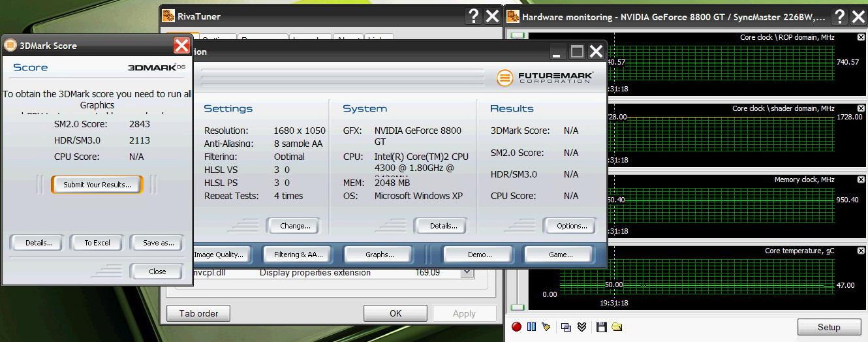Open Filtering & AA settings
The image size is (868, 342).
pyautogui.click(x=298, y=255)
